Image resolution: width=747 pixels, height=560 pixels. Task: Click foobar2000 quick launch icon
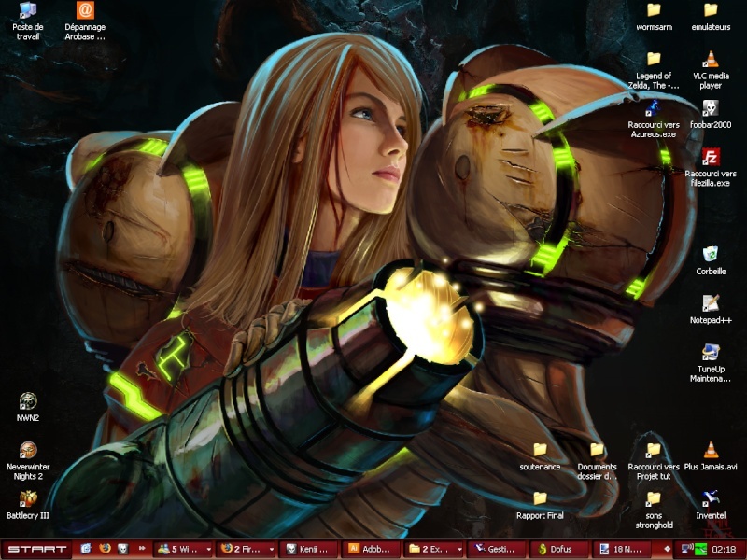click(123, 549)
